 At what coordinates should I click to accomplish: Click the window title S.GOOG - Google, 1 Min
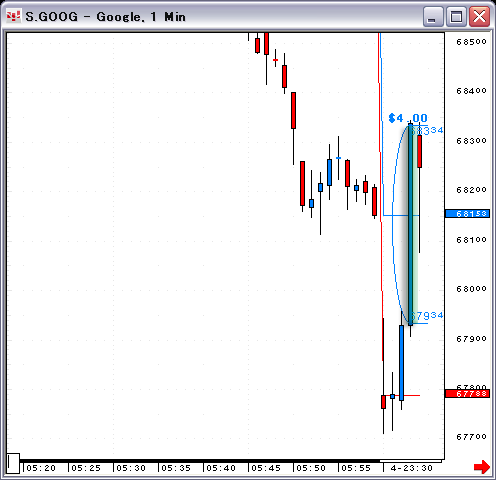105,17
